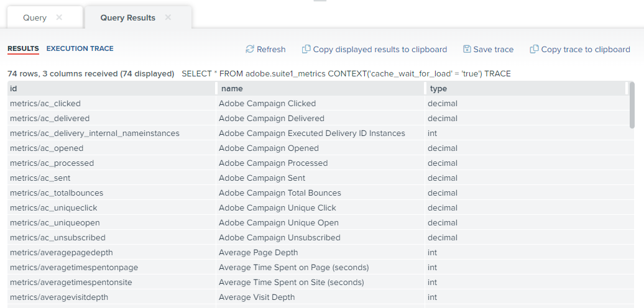Close the Query Results tab
Image resolution: width=644 pixels, height=308 pixels.
pos(168,17)
